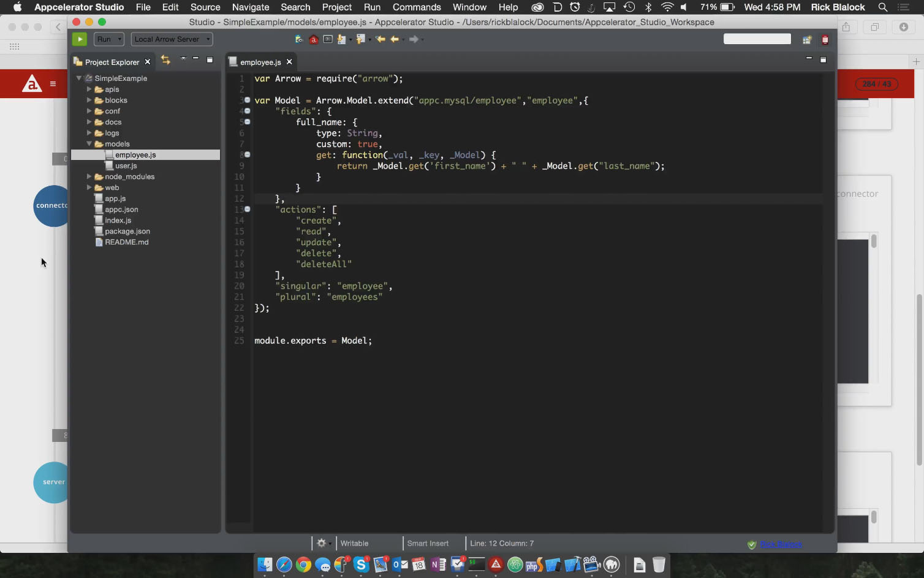Click the leftmost icon before the dashboard icon

pos(299,39)
